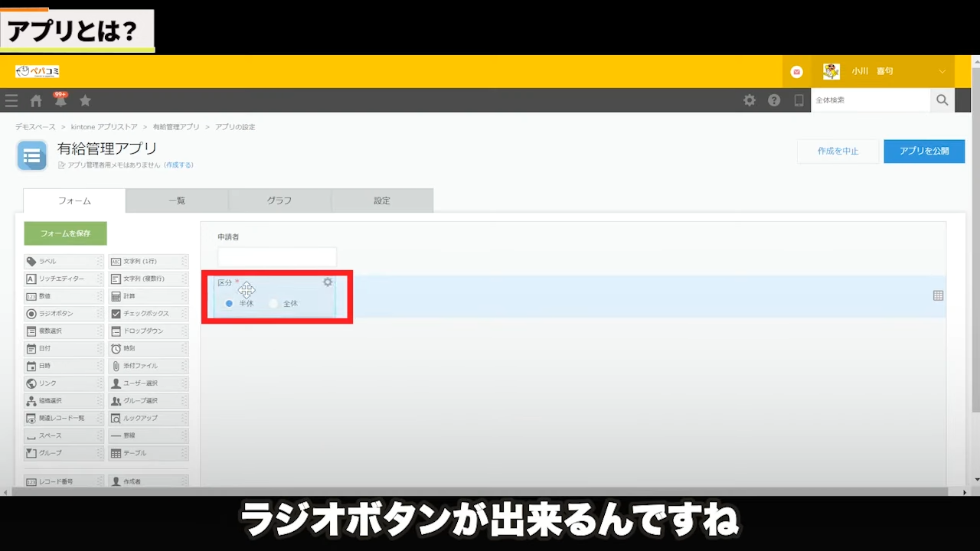980x551 pixels.
Task: Click the フォームを保存 button
Action: pyautogui.click(x=65, y=233)
